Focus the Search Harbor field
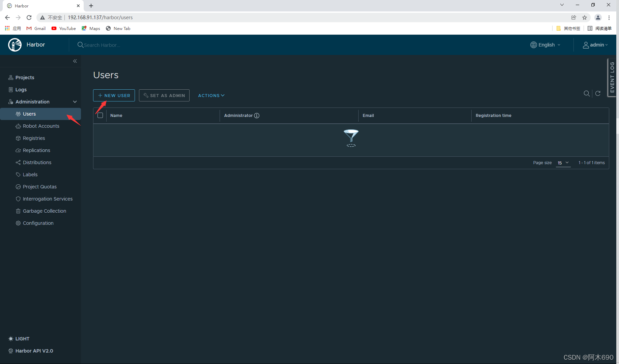 pyautogui.click(x=135, y=45)
